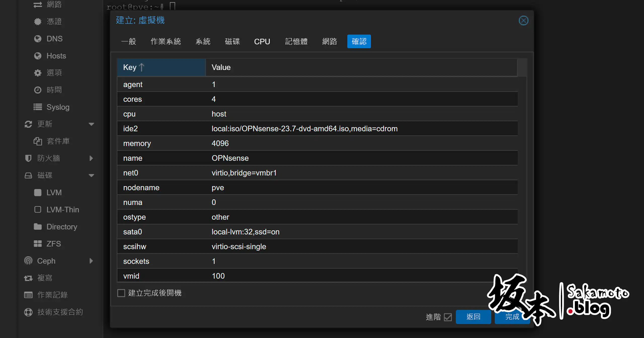Viewport: 644px width, 338px height.
Task: Select the Hosts entry in sidebar
Action: (56, 56)
